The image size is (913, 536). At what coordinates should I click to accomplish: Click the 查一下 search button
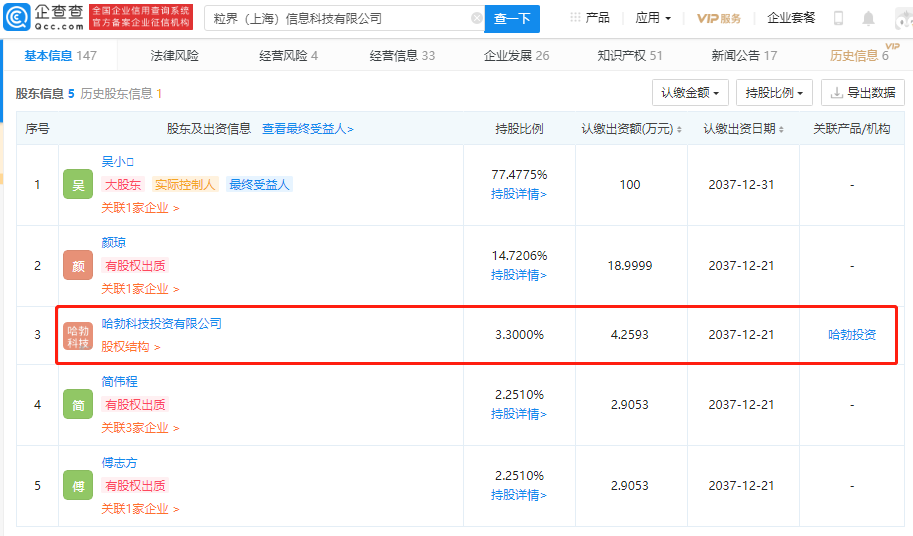click(x=512, y=19)
